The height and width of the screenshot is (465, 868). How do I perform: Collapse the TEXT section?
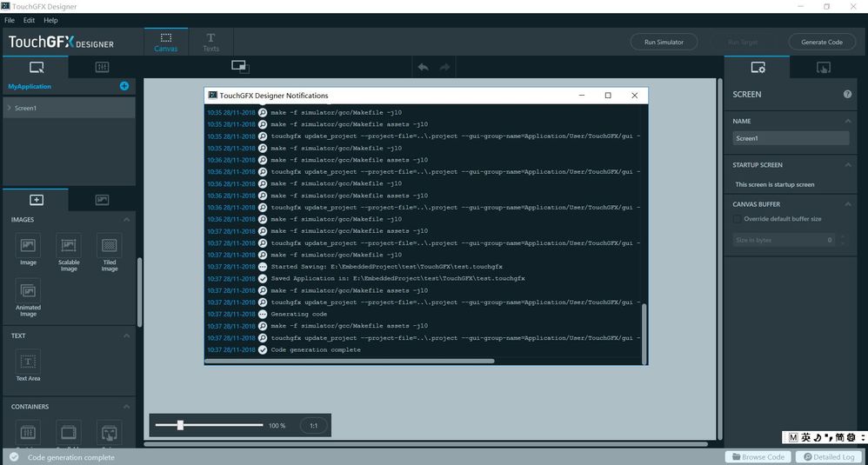(x=127, y=335)
